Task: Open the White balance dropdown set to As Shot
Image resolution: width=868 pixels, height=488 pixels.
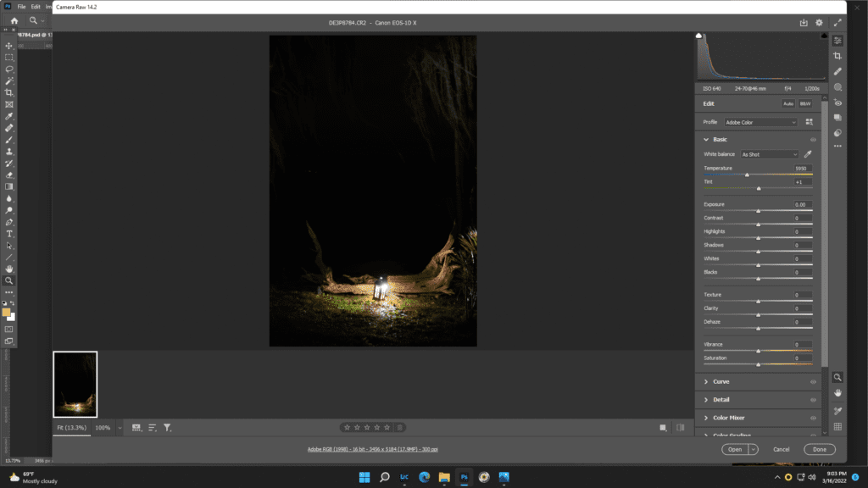Action: click(x=770, y=154)
